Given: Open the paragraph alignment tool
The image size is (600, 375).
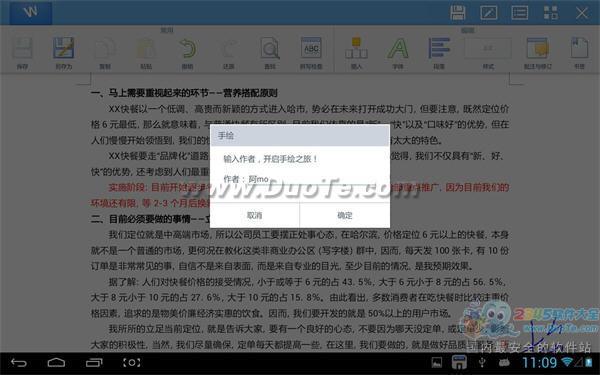Looking at the screenshot, I should pyautogui.click(x=439, y=53).
